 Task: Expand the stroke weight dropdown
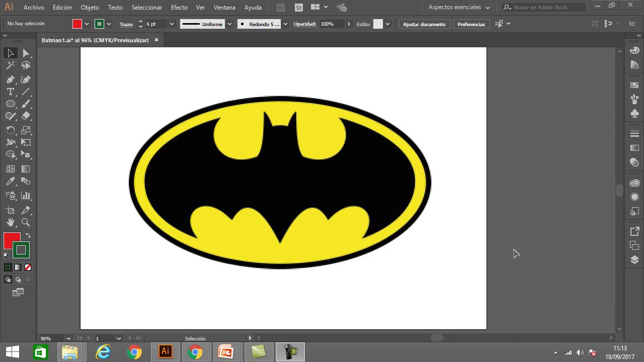tap(172, 24)
